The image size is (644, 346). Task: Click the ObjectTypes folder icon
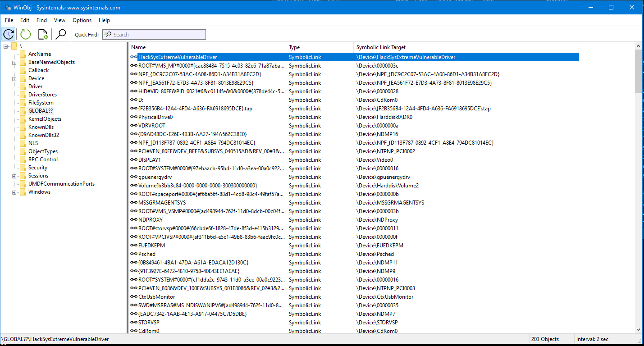(x=23, y=151)
